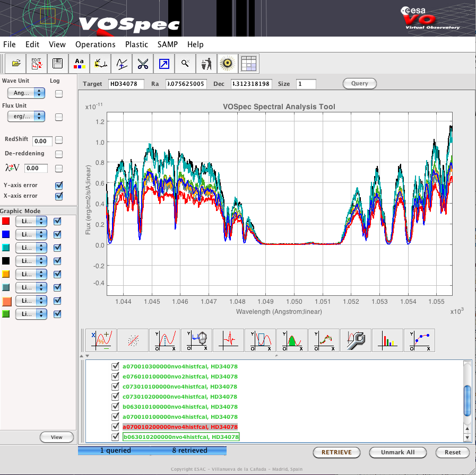Uncheck e076010100000nvo2histfcal spectrum checkbox
Image resolution: width=476 pixels, height=475 pixels.
point(115,376)
